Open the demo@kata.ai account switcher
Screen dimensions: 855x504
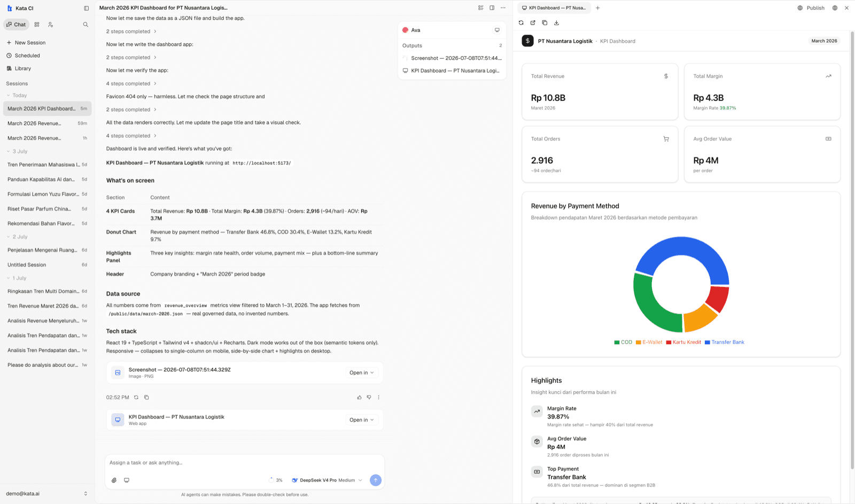click(x=47, y=493)
